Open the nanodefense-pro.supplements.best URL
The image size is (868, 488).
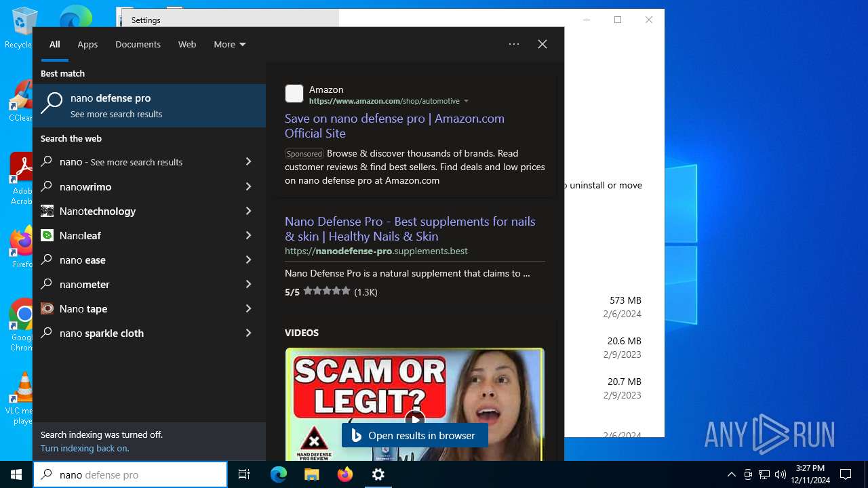[x=376, y=251]
